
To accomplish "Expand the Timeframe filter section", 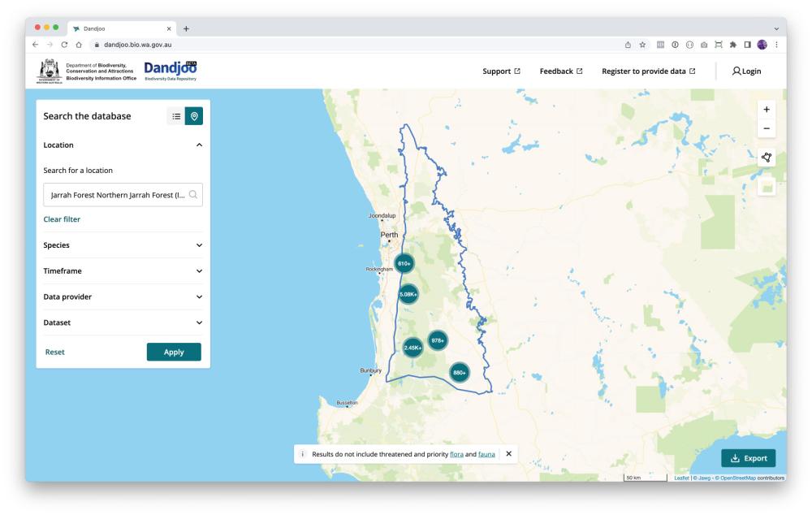I will pos(123,271).
